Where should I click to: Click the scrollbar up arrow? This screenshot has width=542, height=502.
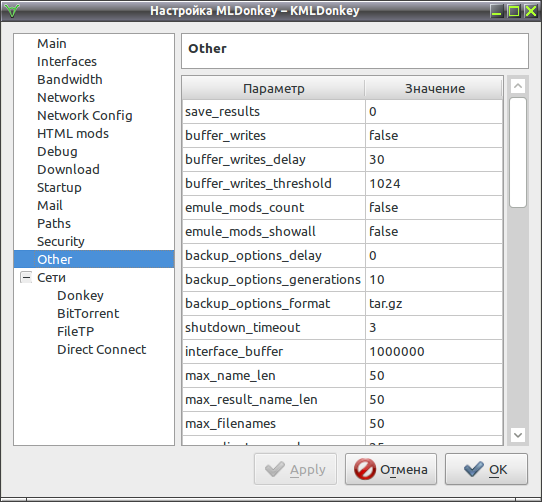(x=518, y=86)
